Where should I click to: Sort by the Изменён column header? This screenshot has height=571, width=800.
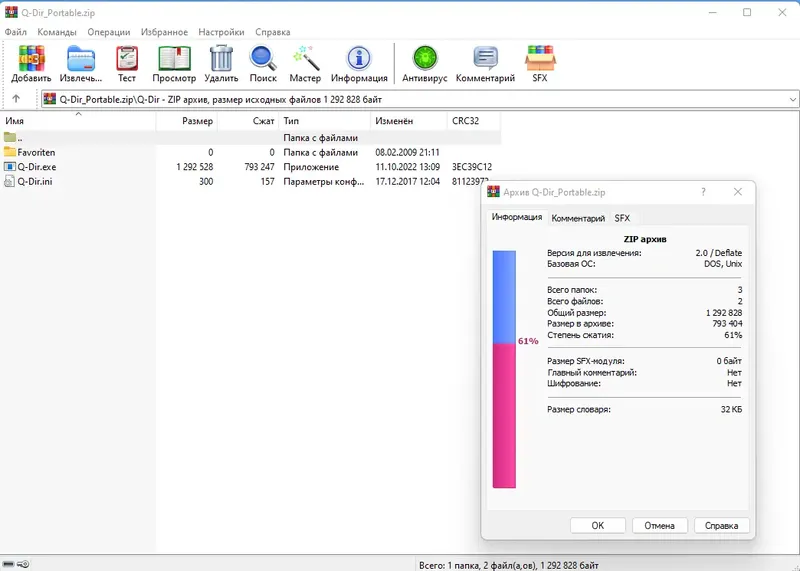coord(409,121)
